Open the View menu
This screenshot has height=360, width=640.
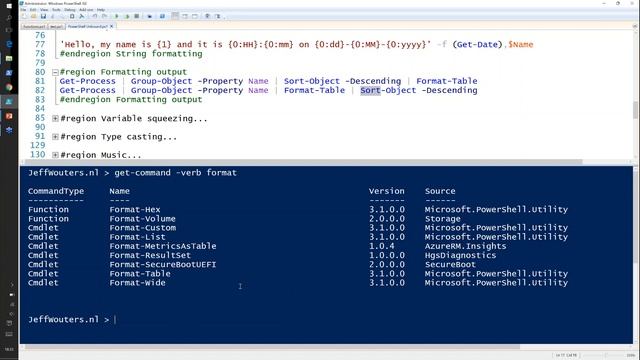click(44, 10)
